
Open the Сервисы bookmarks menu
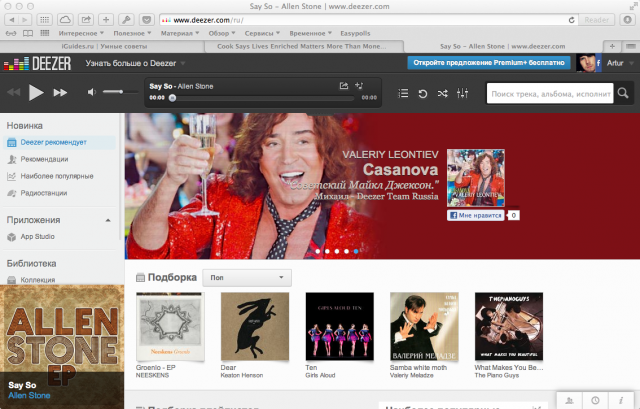[x=262, y=33]
